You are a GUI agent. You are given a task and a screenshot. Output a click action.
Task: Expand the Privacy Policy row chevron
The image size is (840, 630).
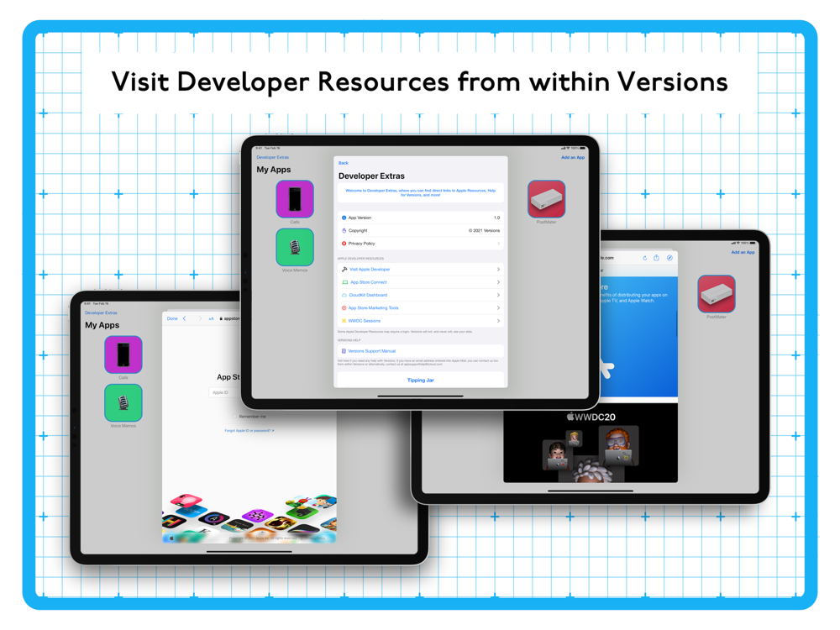tap(498, 244)
